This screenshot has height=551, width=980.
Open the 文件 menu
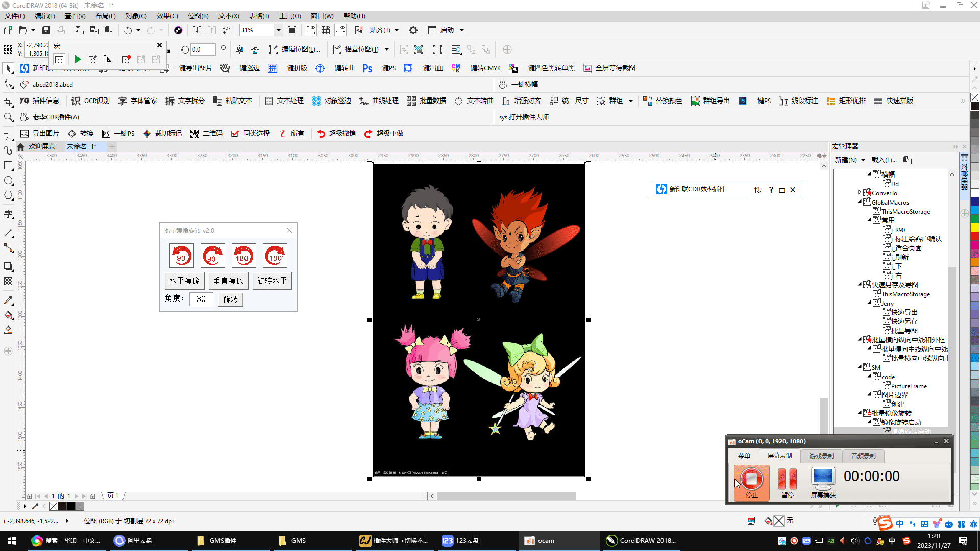click(14, 16)
